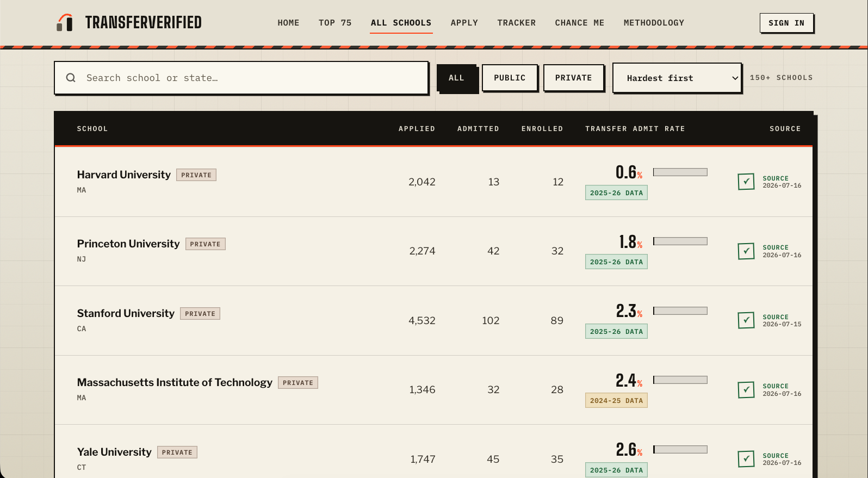Click MIT's applied count 1,346
Viewport: 868px width, 478px height.
point(423,390)
